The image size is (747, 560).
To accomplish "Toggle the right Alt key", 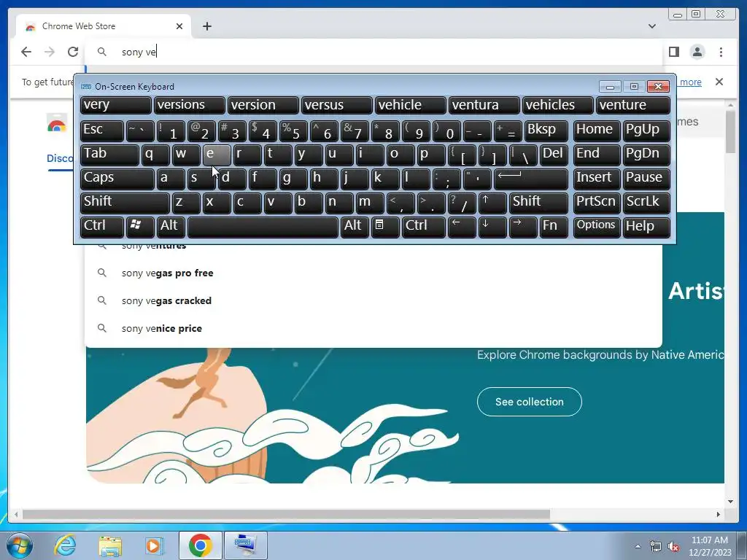I will [355, 227].
